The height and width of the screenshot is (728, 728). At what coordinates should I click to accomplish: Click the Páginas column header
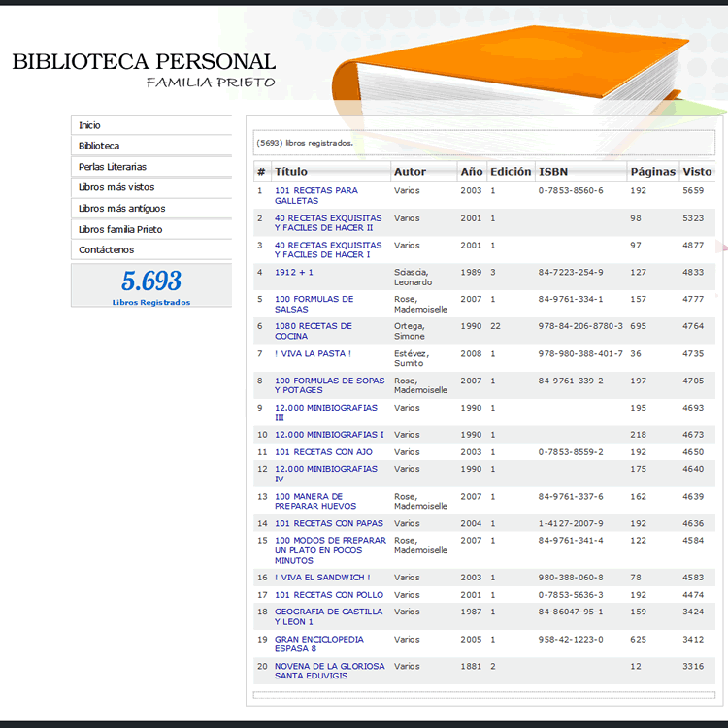coord(652,172)
